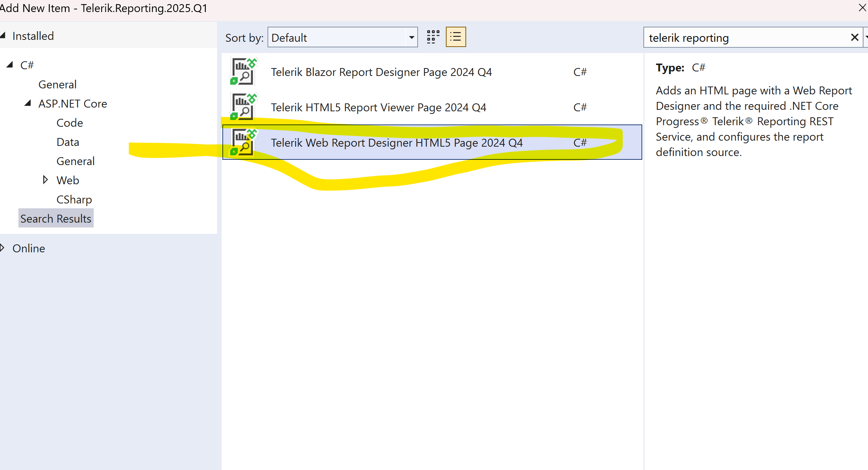
Task: Click the telerik reporting search field
Action: (745, 38)
